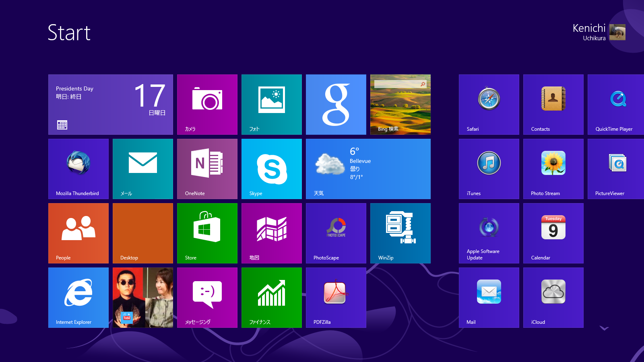This screenshot has width=644, height=362.
Task: Launch QuickTime Player tile
Action: (x=616, y=105)
